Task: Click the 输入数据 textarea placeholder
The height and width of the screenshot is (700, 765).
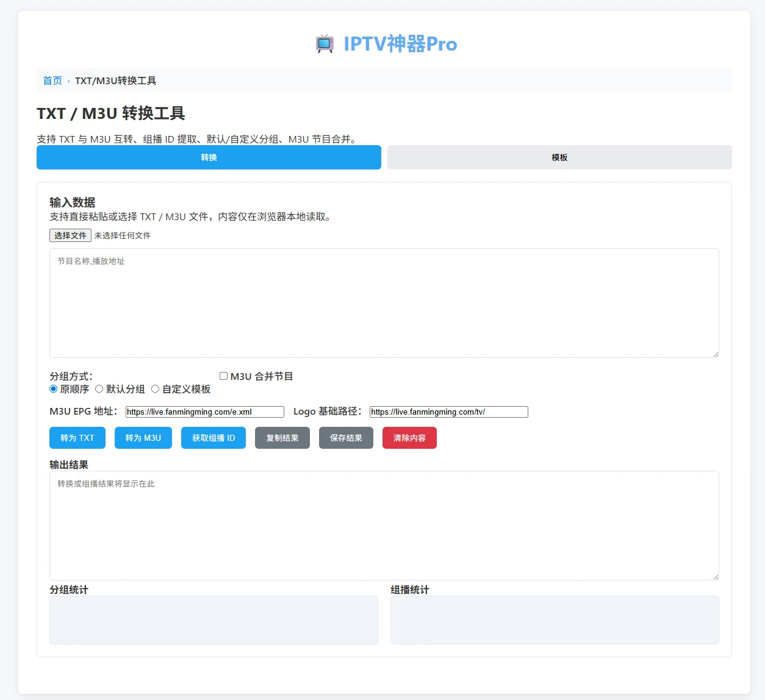Action: 384,303
